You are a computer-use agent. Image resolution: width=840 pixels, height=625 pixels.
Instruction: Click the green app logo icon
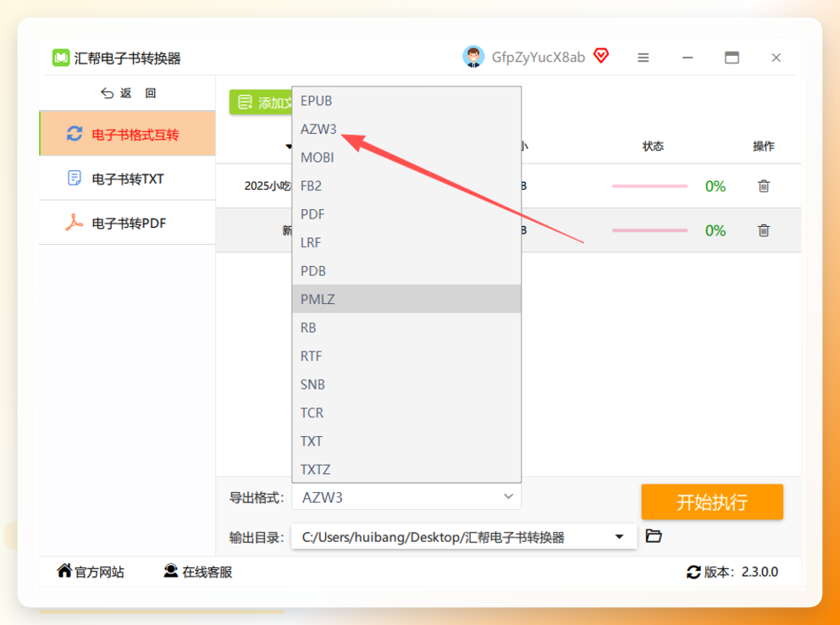(x=60, y=58)
